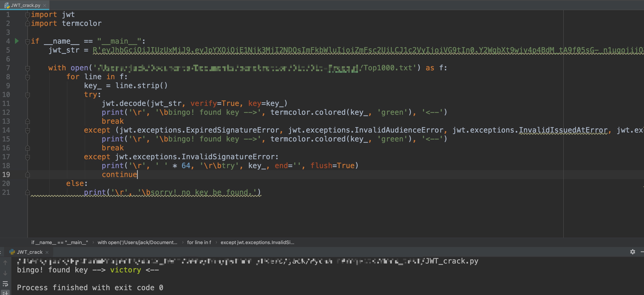The height and width of the screenshot is (295, 644).
Task: Click the Python icon on the JWT_crack run tab
Action: tap(12, 252)
